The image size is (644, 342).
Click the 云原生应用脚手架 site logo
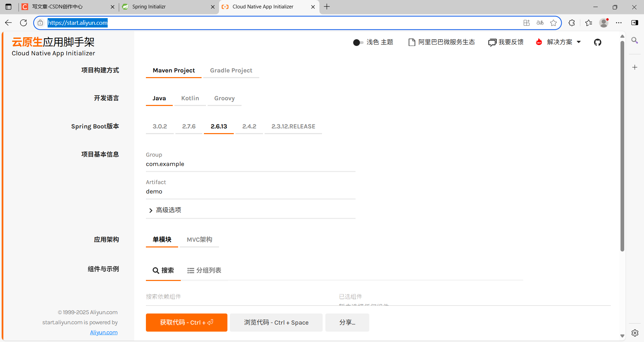pos(53,47)
